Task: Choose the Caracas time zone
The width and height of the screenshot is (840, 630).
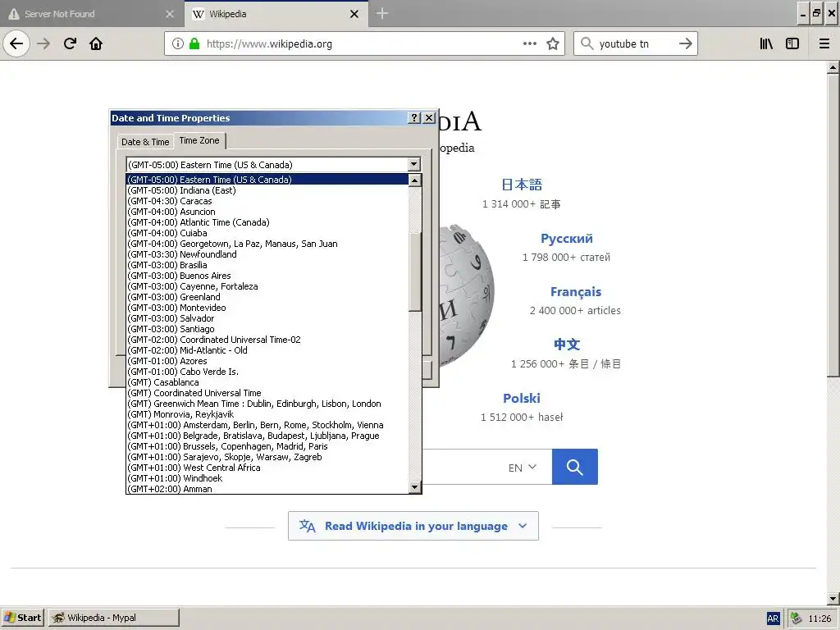Action: 267,201
